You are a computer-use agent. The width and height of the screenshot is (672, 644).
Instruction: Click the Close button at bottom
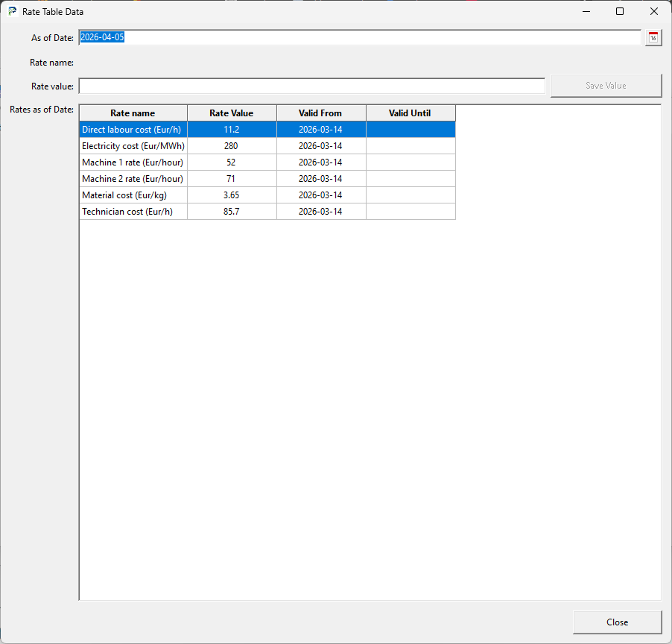coord(617,622)
